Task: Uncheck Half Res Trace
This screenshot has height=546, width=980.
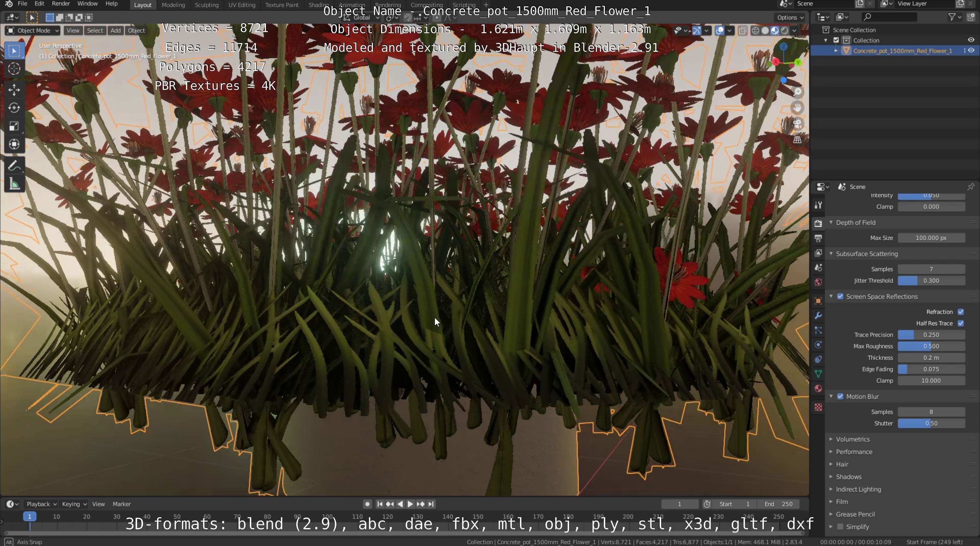Action: coord(961,323)
